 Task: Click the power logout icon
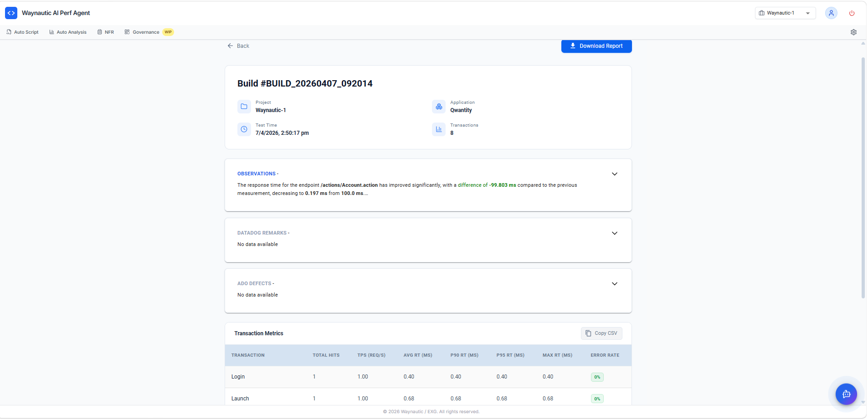(x=852, y=13)
